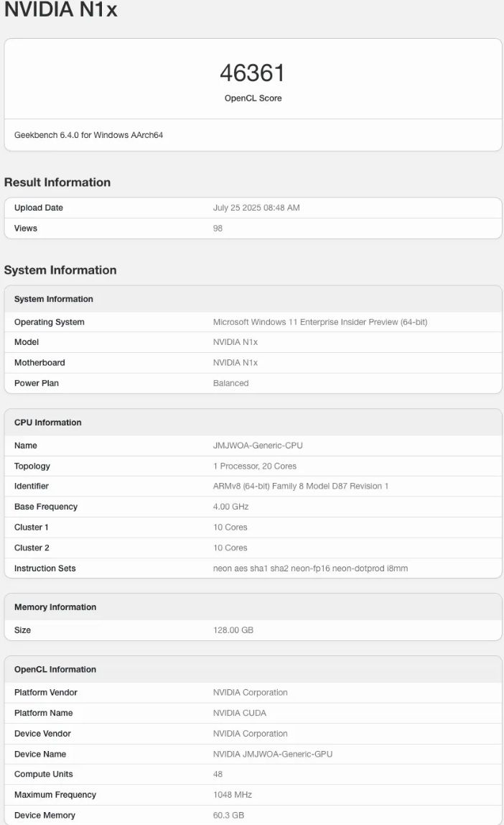Select the Model value NVIDIA N1x

pos(235,342)
